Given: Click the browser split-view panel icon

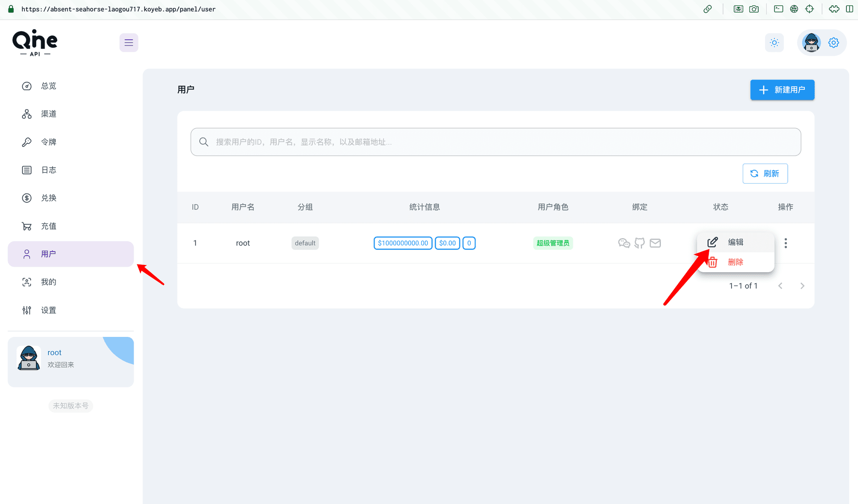Looking at the screenshot, I should coord(850,9).
